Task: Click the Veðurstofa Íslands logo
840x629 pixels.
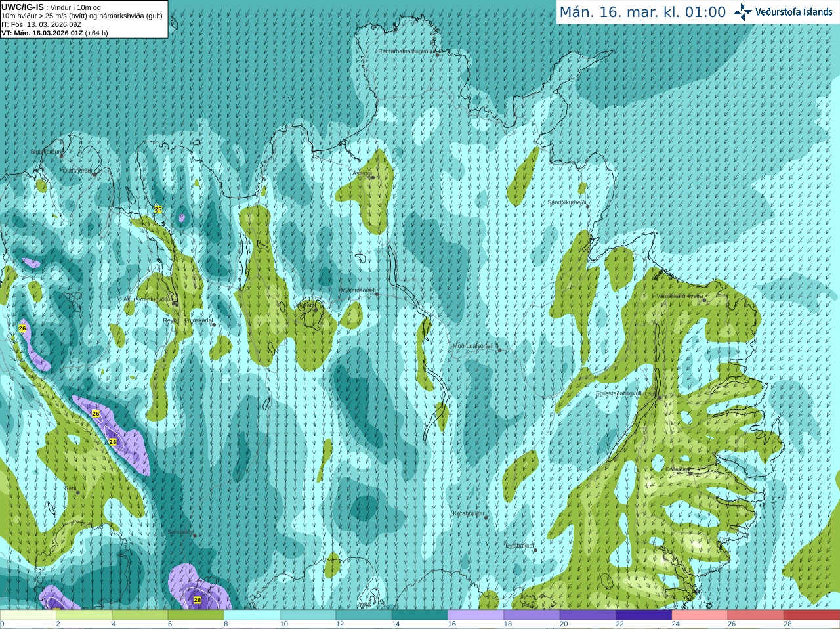Action: tap(783, 12)
